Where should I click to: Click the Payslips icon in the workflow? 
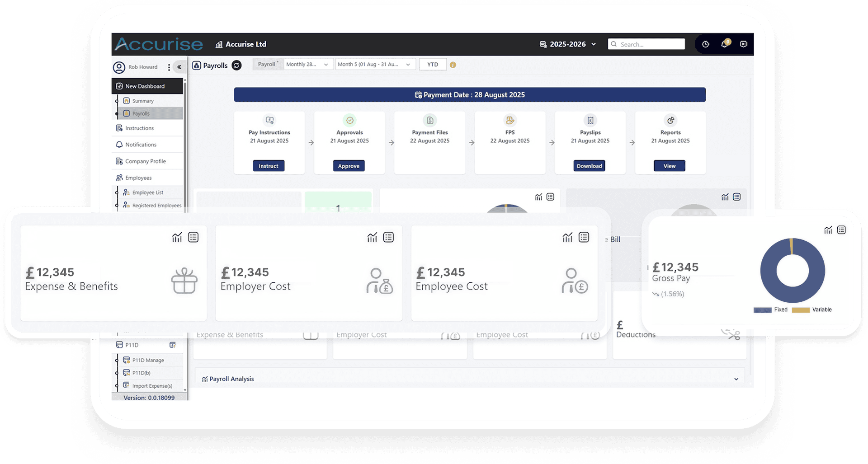point(590,121)
